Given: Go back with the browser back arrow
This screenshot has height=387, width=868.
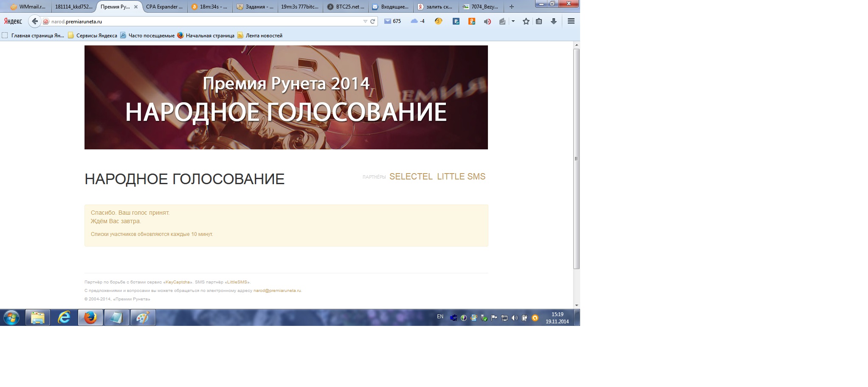Looking at the screenshot, I should [35, 21].
